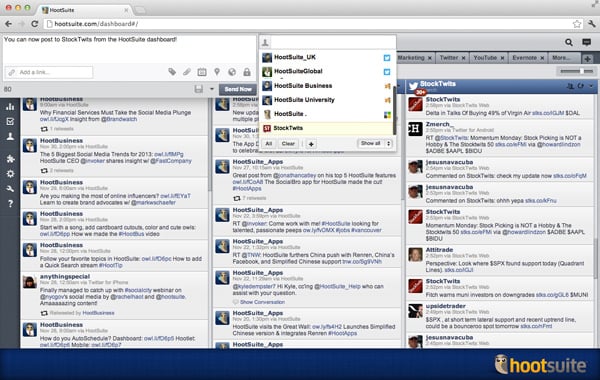Viewport: 600px width, 380px height.
Task: Open StockTwits stream options dropdown arrow
Action: coord(591,86)
